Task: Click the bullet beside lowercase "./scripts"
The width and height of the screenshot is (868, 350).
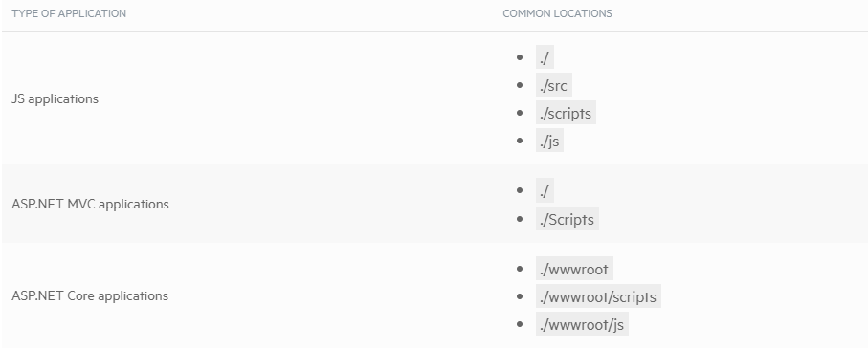Action: [x=520, y=113]
